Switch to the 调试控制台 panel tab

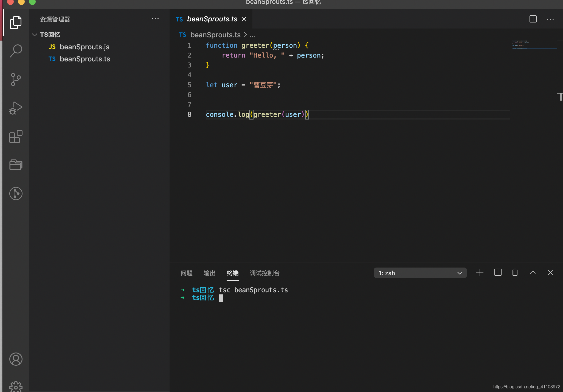265,273
